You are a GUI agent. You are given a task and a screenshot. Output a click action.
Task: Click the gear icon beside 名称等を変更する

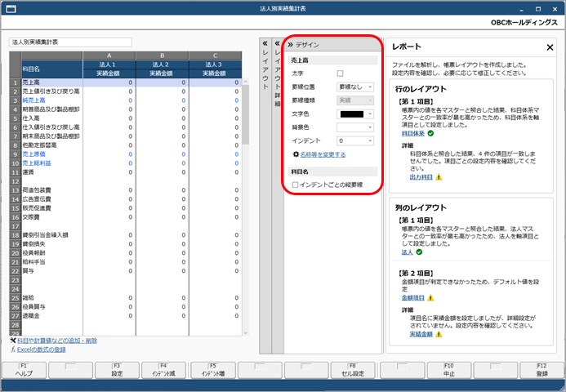tap(296, 154)
